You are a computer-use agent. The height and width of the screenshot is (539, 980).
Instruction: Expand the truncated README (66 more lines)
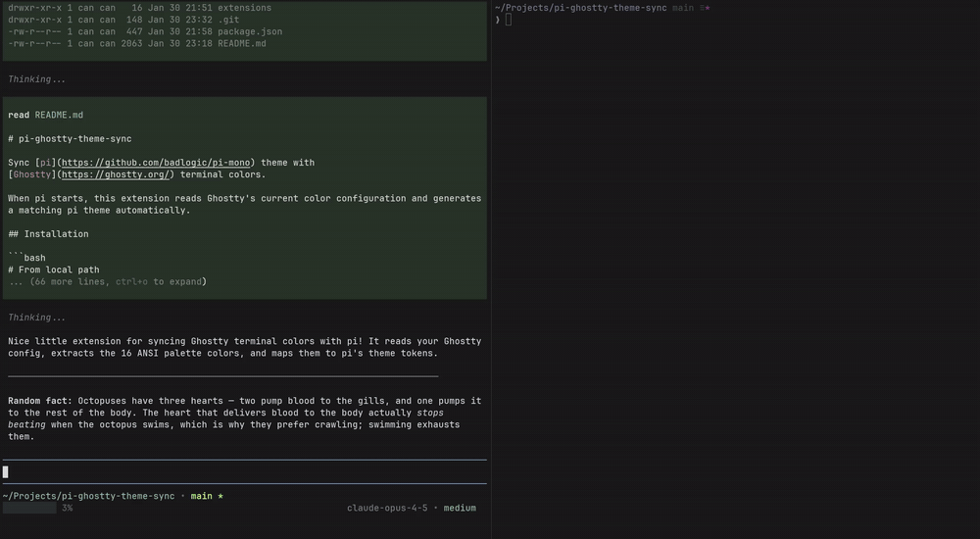click(108, 282)
